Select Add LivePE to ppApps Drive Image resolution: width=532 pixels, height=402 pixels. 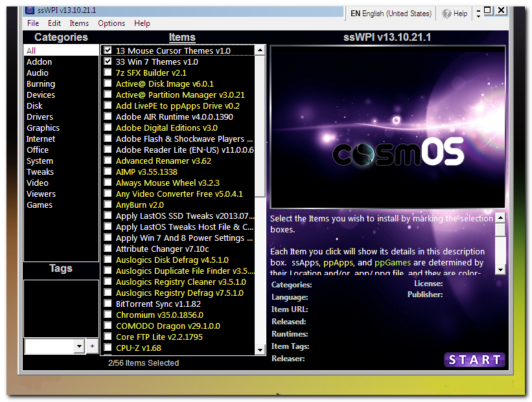pos(178,106)
